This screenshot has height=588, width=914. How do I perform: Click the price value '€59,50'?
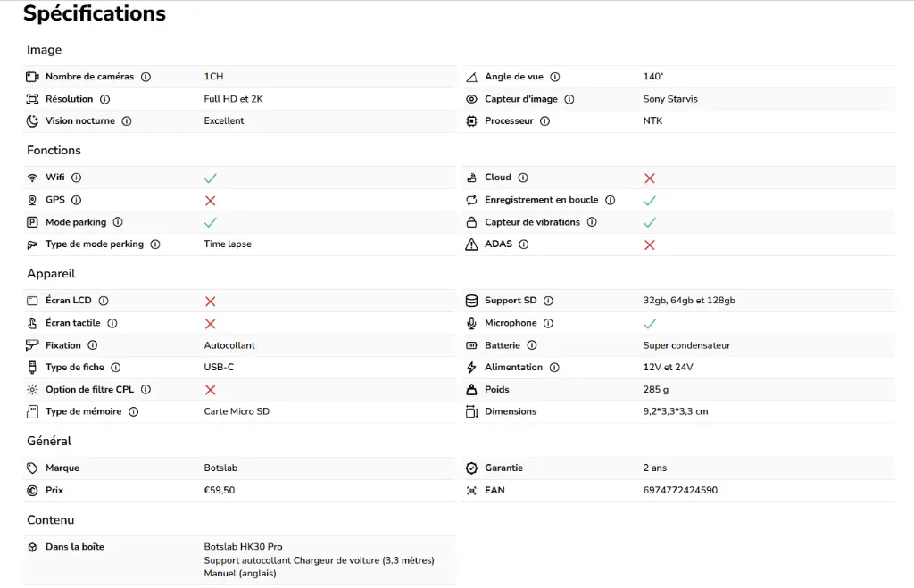pyautogui.click(x=220, y=490)
